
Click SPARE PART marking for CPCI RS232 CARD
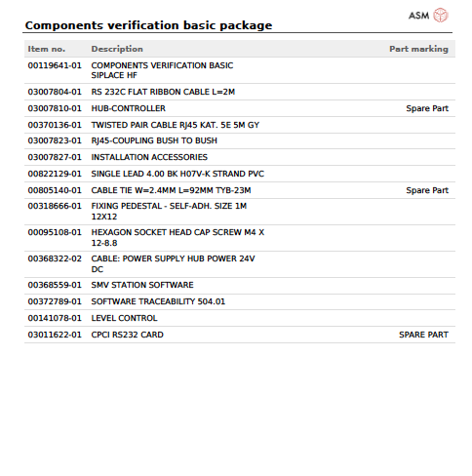[x=423, y=335]
